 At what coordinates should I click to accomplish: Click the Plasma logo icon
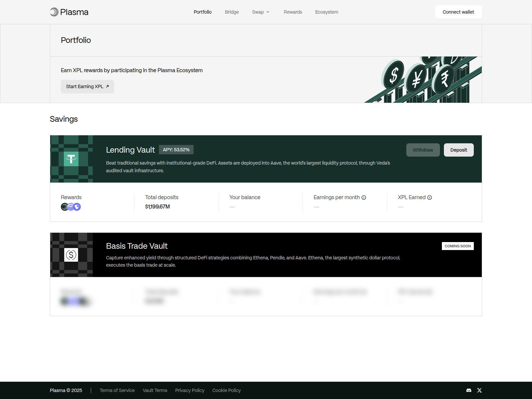(x=54, y=12)
